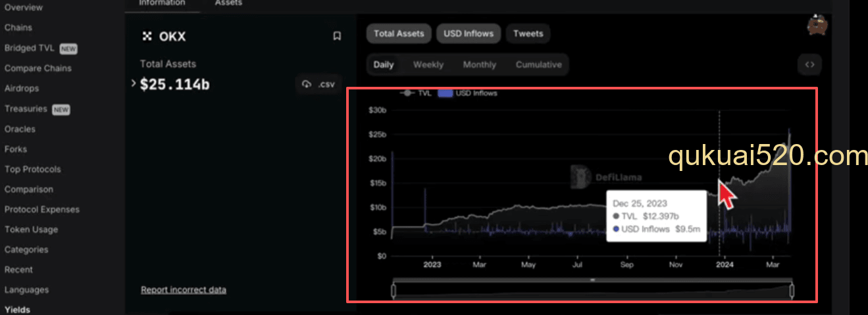This screenshot has height=315, width=868.
Task: Open Oracles in the sidebar
Action: click(20, 129)
